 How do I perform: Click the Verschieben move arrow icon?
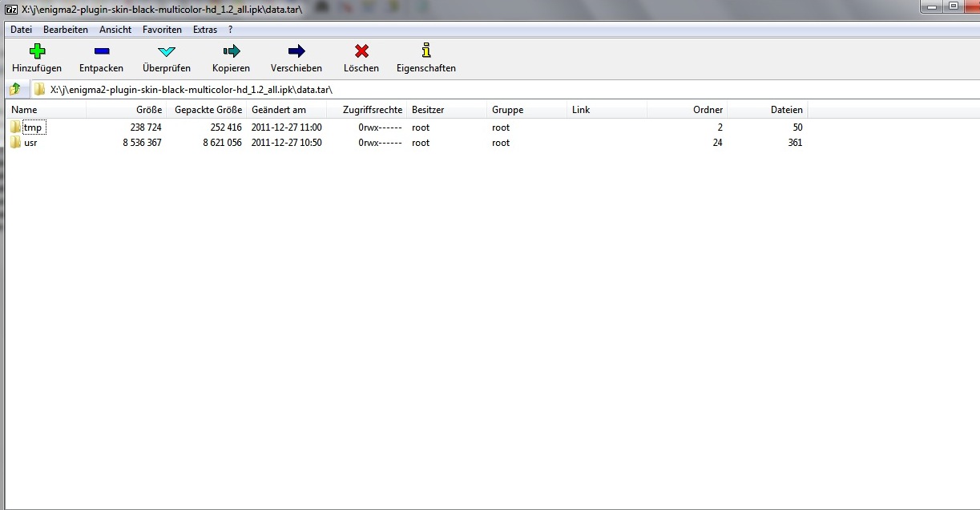point(296,52)
